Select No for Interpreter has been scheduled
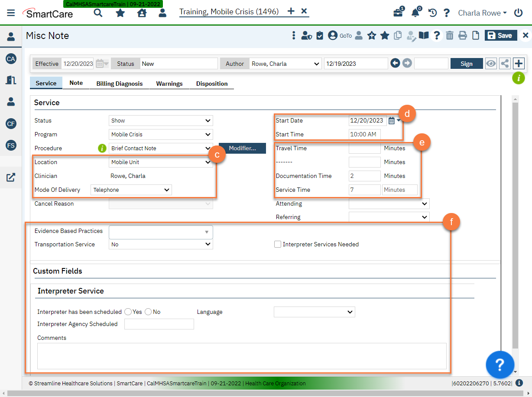This screenshot has width=532, height=397. click(148, 312)
